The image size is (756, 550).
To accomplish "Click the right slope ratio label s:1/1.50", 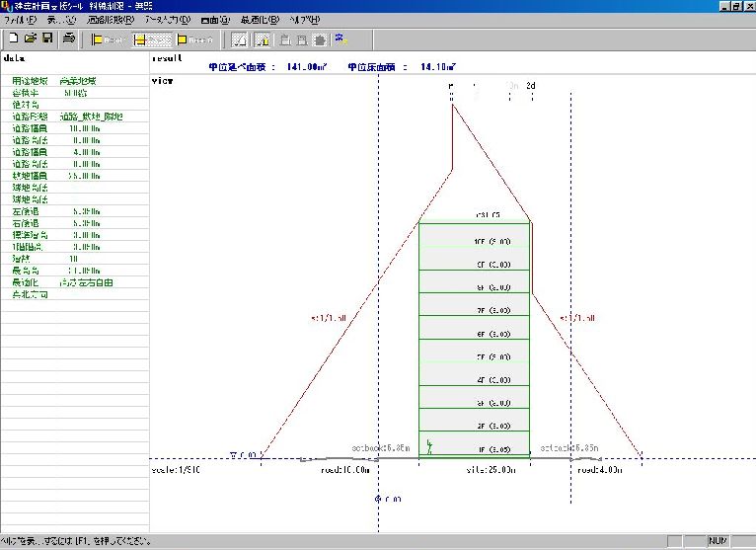I will [577, 318].
